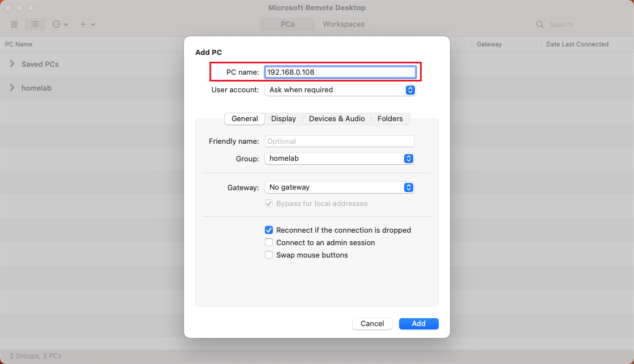Uncheck Reconnect if the connection is dropped
This screenshot has width=634, height=364.
[269, 230]
